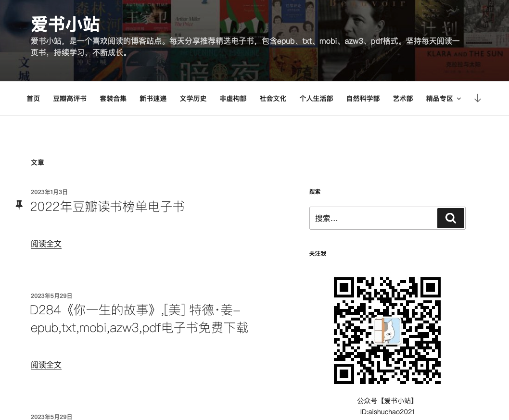Viewport: 509px width, 420px height.
Task: Click the 2023年5月29日 date above D284 post
Action: tap(51, 296)
